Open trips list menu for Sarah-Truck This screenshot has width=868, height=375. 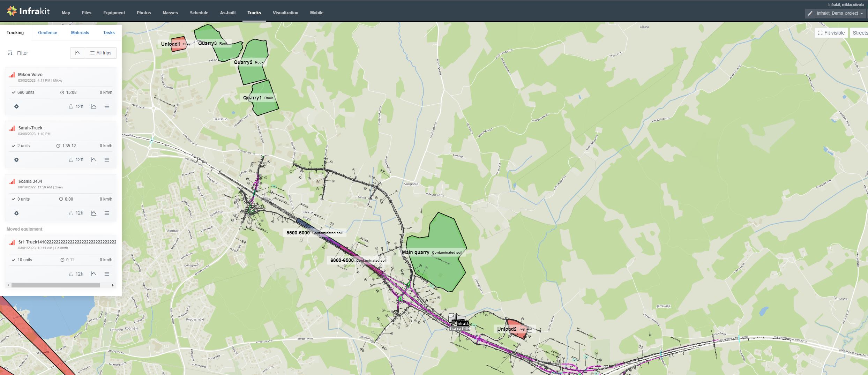click(x=107, y=160)
